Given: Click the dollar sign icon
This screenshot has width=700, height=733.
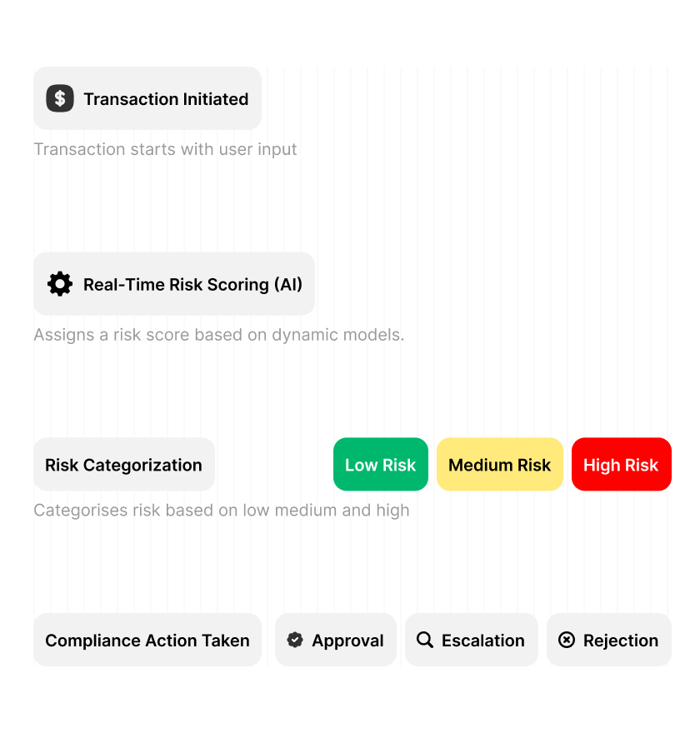Looking at the screenshot, I should [60, 98].
